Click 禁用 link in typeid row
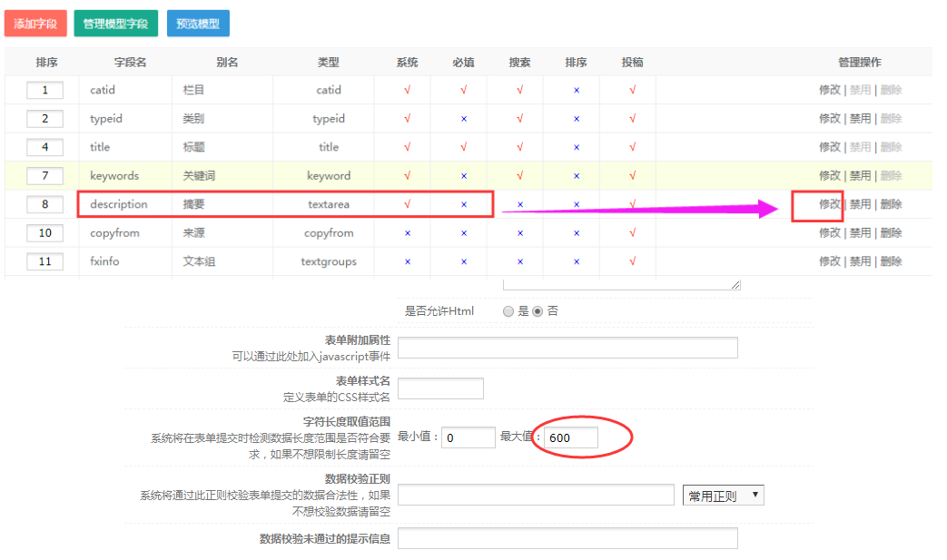947x560 pixels. click(861, 118)
